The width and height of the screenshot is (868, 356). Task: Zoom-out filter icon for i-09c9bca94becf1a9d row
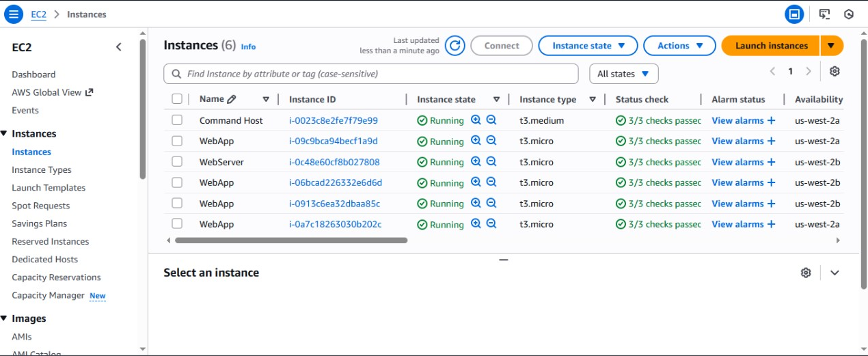491,141
